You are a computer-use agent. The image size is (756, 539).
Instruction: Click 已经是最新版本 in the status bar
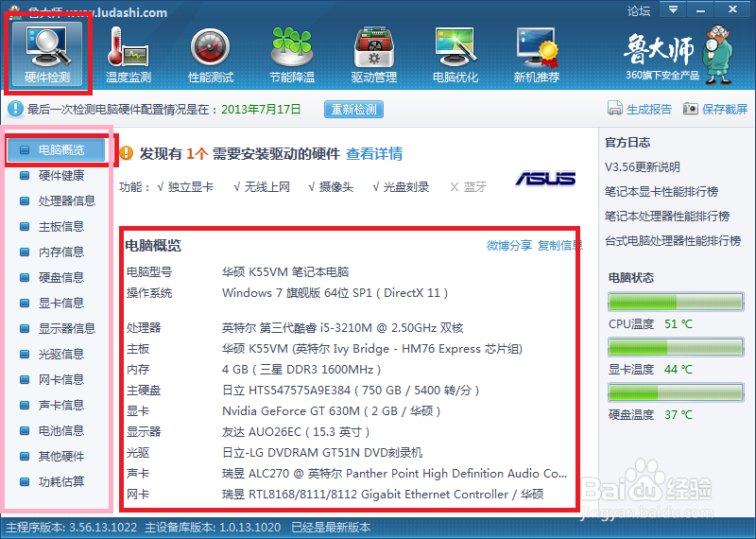(331, 528)
